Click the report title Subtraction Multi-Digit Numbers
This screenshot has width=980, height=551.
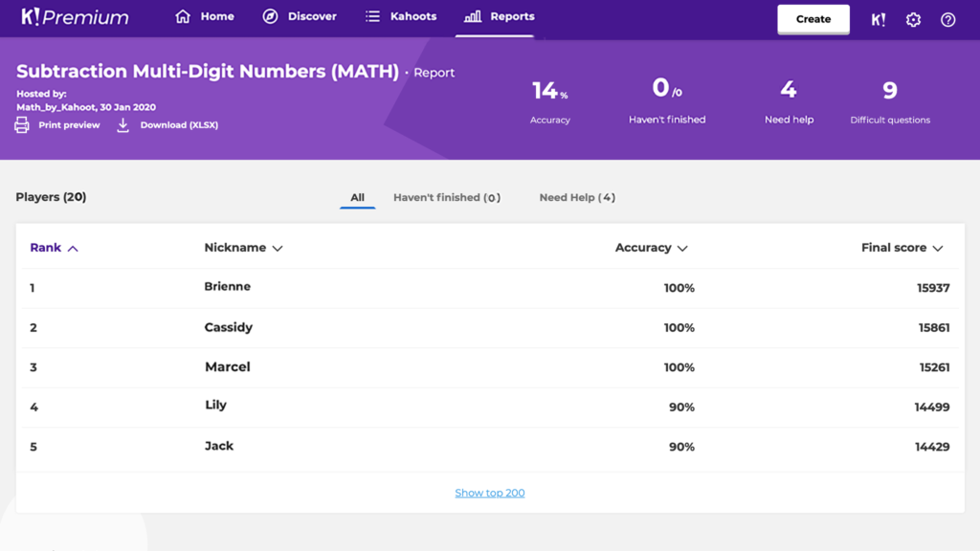click(208, 71)
